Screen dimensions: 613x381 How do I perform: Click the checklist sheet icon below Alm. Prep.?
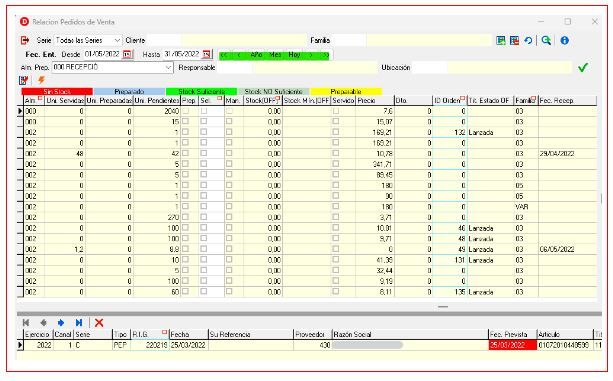[x=23, y=80]
